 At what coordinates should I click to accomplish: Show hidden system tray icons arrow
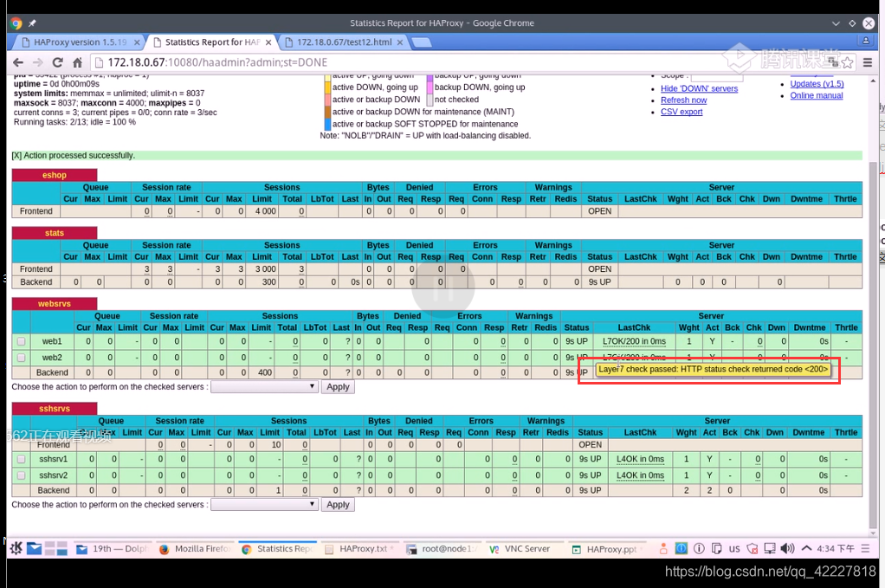(x=806, y=548)
